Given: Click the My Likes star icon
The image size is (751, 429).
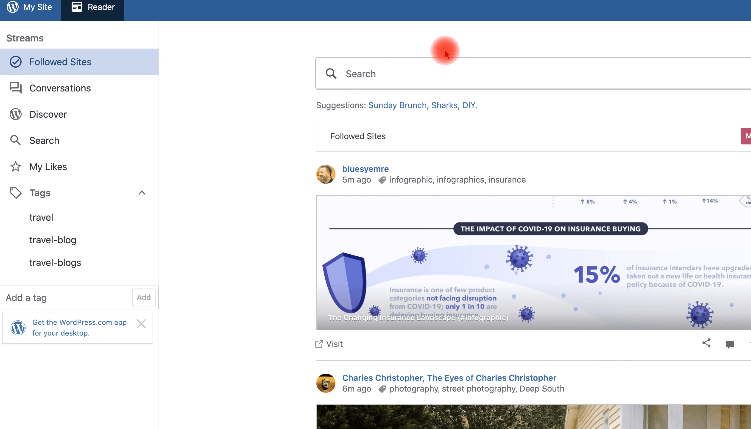Looking at the screenshot, I should 16,166.
